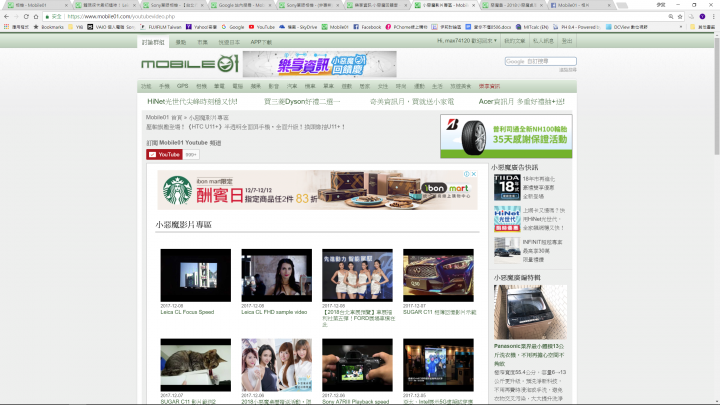The width and height of the screenshot is (720, 405).
Task: Click in the Google custom search field
Action: [540, 61]
